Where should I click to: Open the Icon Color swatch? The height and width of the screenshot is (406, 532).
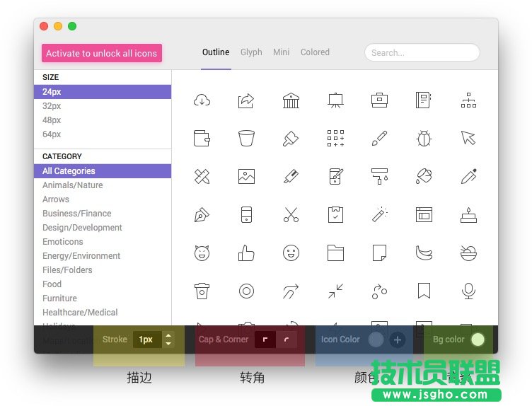[376, 340]
